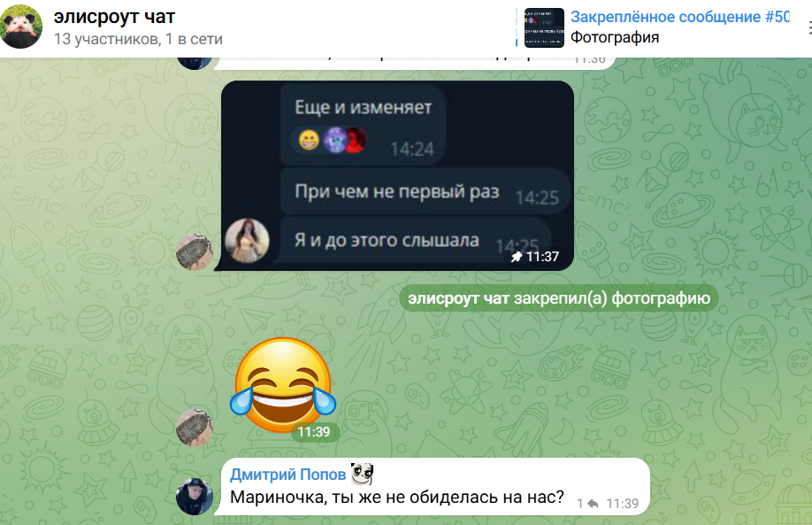Click the 'Фотография' label in the pinned bar
The image size is (812, 525).
click(615, 38)
